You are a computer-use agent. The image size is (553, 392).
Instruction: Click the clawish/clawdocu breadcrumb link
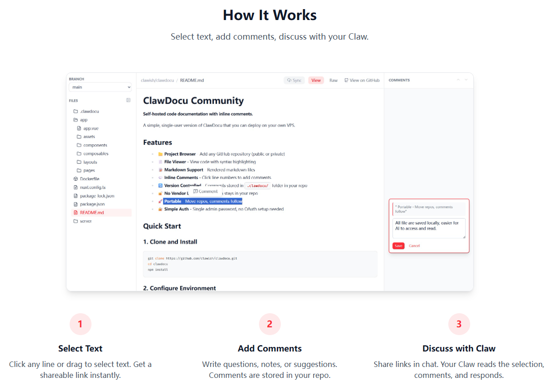pyautogui.click(x=157, y=81)
